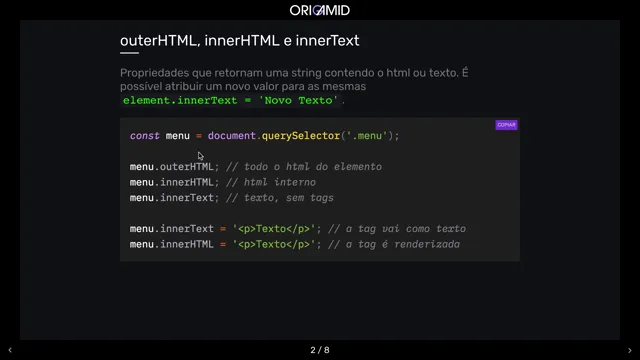Click menu.outerHTML in the code

172,167
